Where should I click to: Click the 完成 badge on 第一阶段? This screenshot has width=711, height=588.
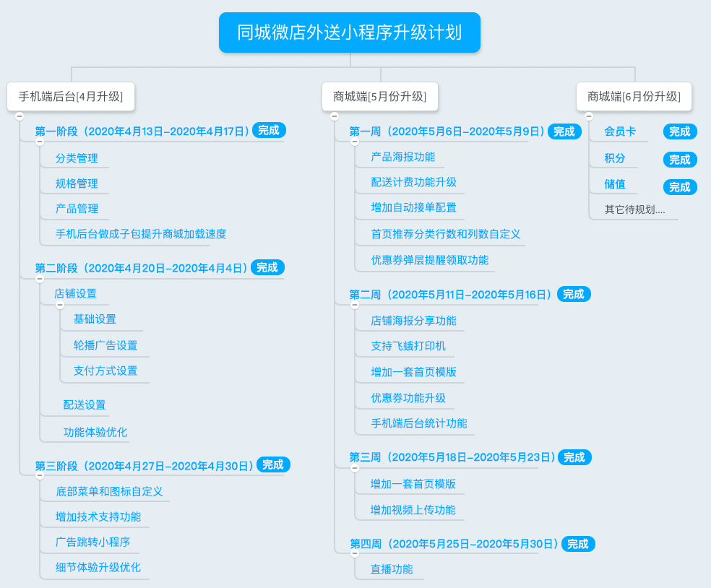[x=269, y=131]
